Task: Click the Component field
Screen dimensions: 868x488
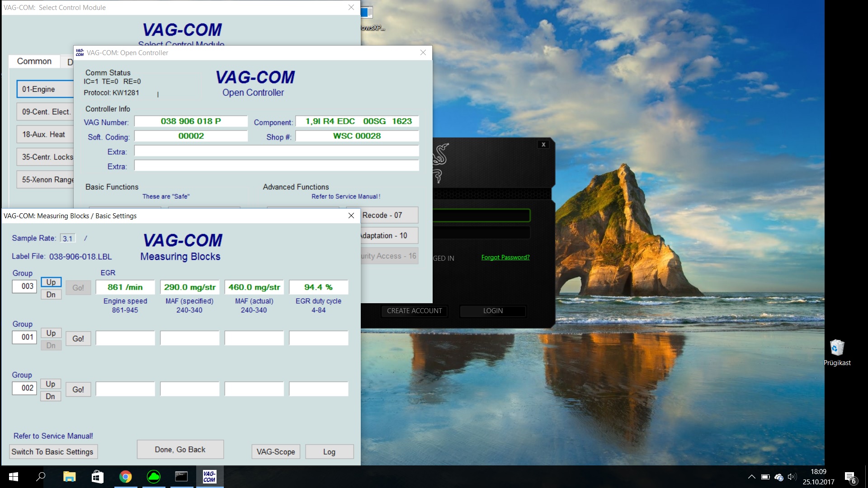Action: (357, 121)
